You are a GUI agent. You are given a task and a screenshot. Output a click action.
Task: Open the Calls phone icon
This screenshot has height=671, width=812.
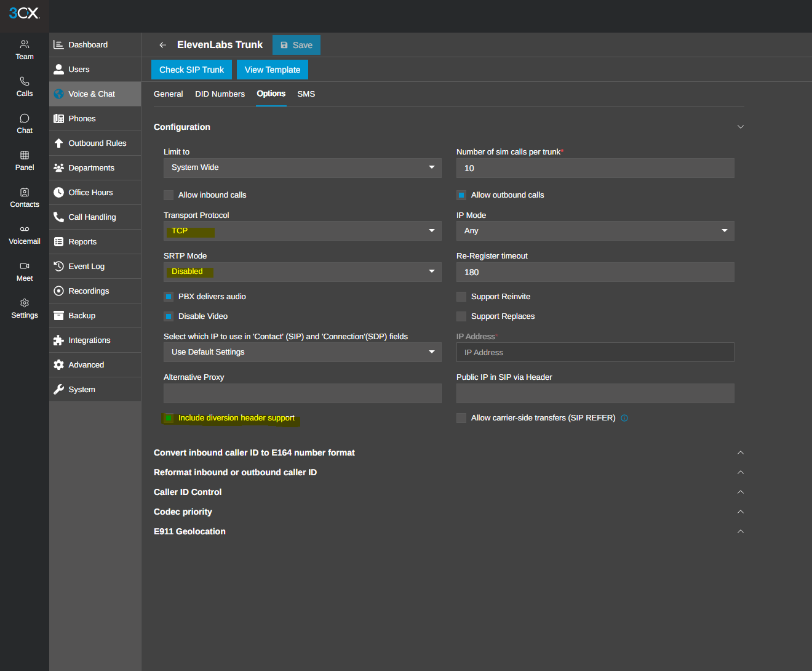[25, 81]
